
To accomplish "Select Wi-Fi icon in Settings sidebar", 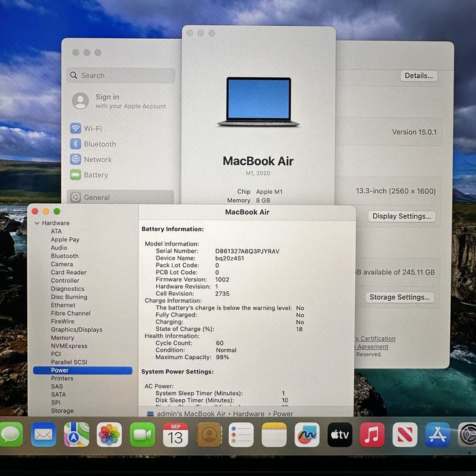I will point(75,128).
